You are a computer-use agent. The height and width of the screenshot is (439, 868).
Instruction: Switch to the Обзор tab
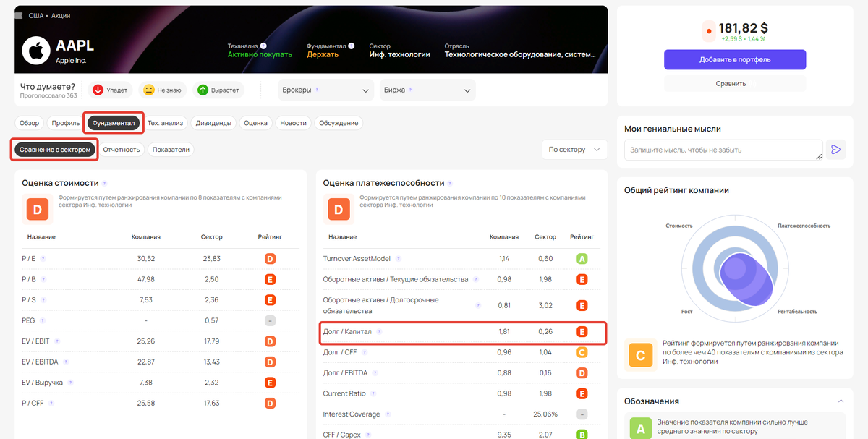(30, 123)
